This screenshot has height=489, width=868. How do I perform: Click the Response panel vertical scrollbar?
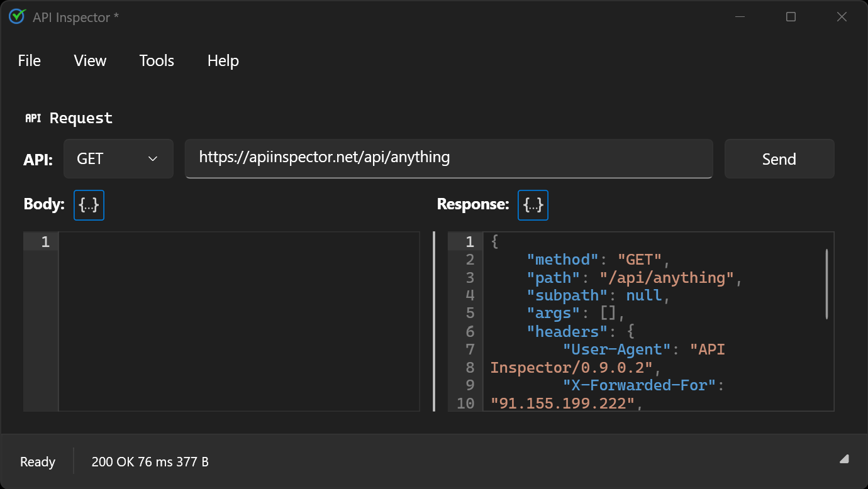826,284
